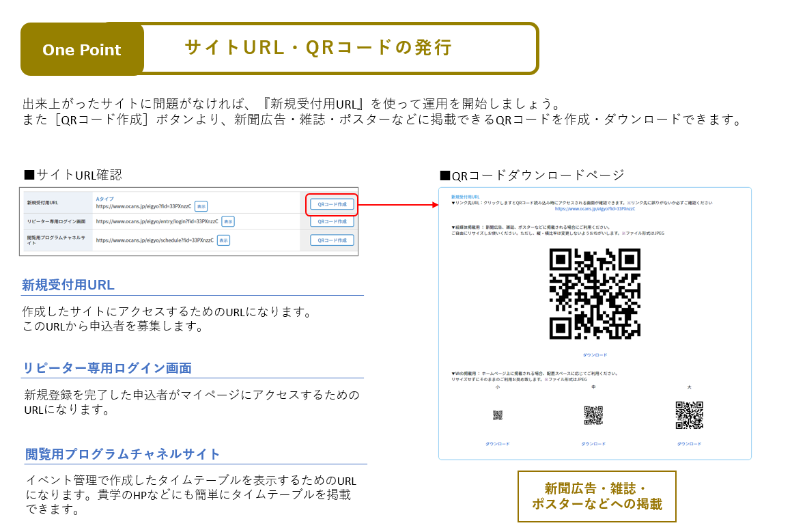Image resolution: width=792 pixels, height=532 pixels.
Task: Click QRコード作成 in 閲覧用プログラムチャネルサイト row
Action: (x=332, y=240)
